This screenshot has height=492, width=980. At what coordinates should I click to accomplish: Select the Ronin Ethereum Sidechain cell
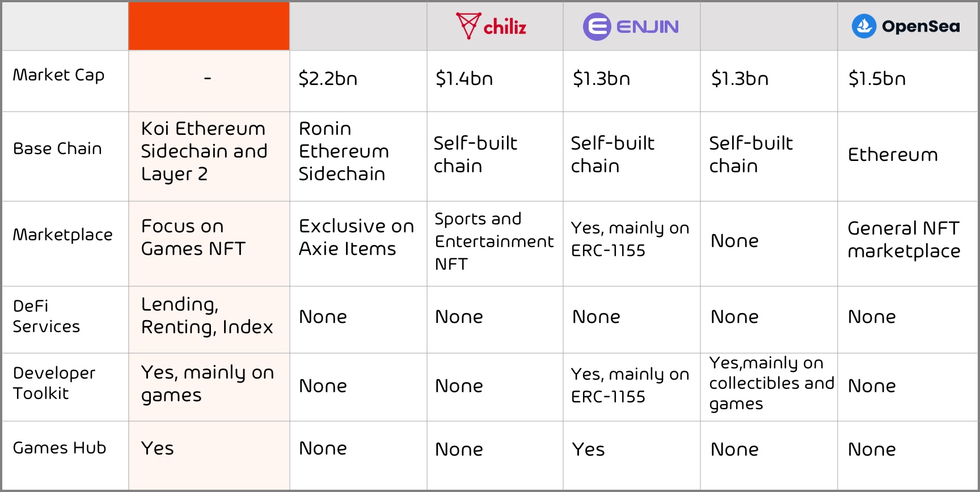pyautogui.click(x=344, y=151)
